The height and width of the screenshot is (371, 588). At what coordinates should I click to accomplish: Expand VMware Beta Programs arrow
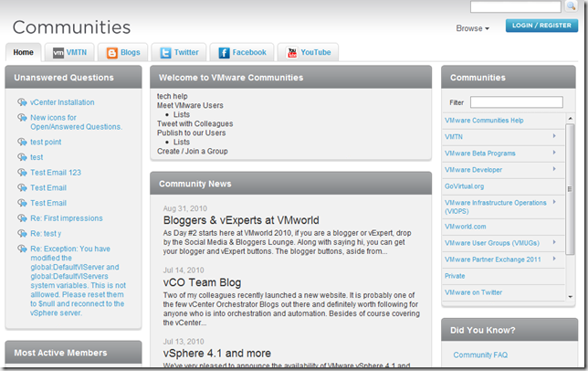pyautogui.click(x=554, y=153)
